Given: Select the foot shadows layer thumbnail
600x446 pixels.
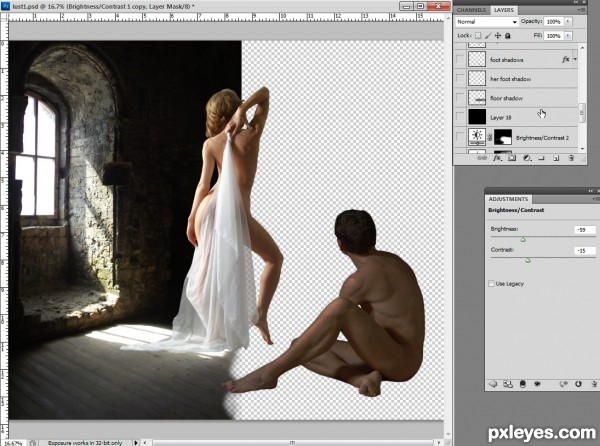Looking at the screenshot, I should click(477, 59).
